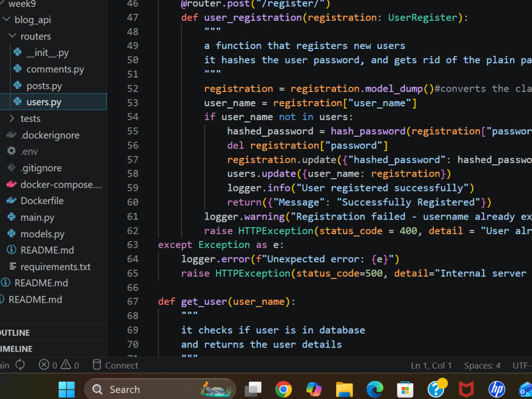Click line number 63 in gutter
This screenshot has height=399, width=532.
[x=132, y=245]
